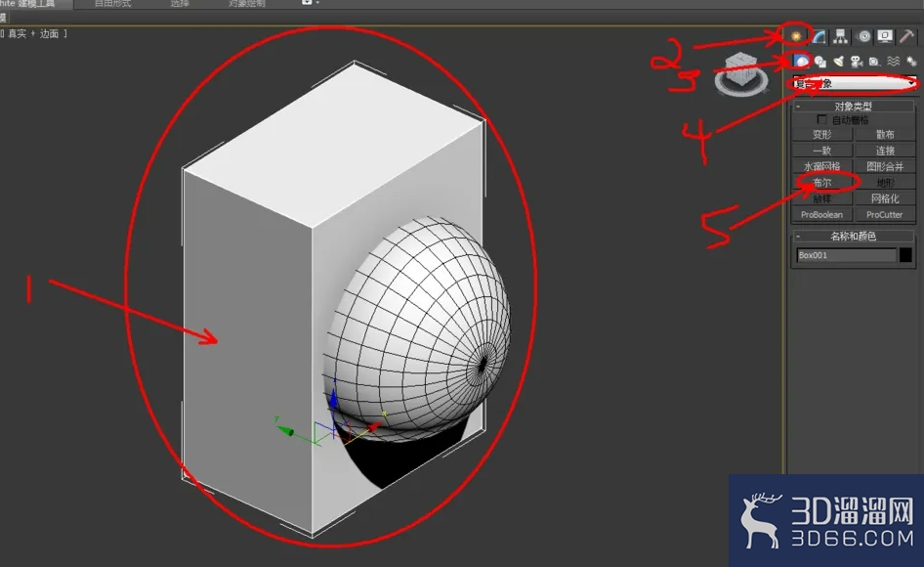The image size is (924, 567).
Task: Click the 放样 loft button
Action: point(822,198)
